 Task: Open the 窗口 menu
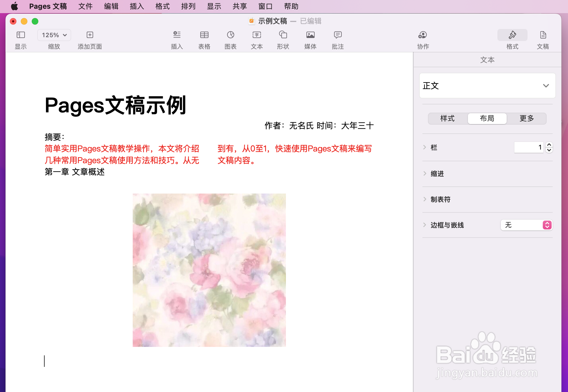265,6
